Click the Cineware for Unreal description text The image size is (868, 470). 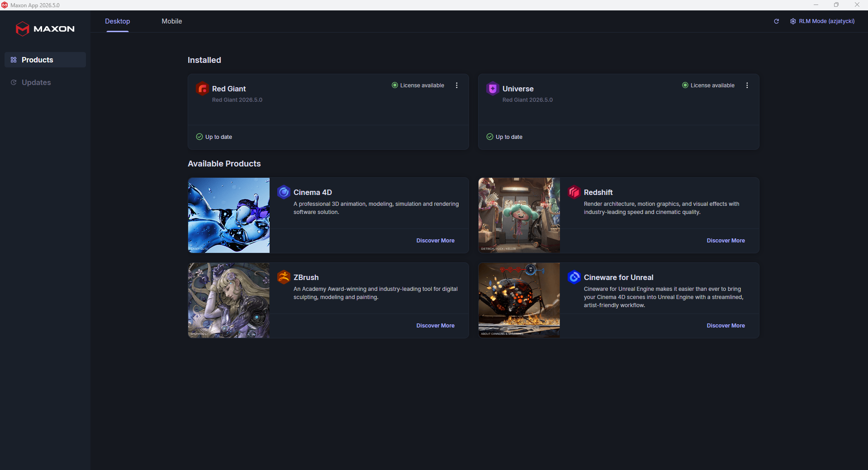tap(664, 297)
